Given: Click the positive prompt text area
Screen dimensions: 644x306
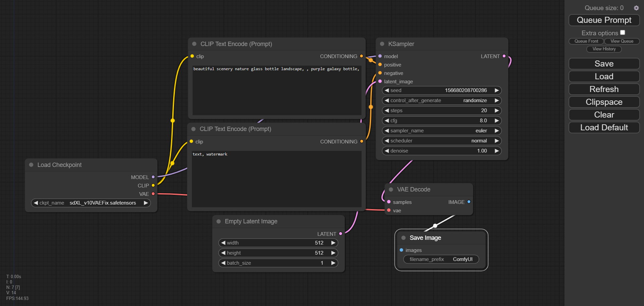Looking at the screenshot, I should pyautogui.click(x=277, y=90).
